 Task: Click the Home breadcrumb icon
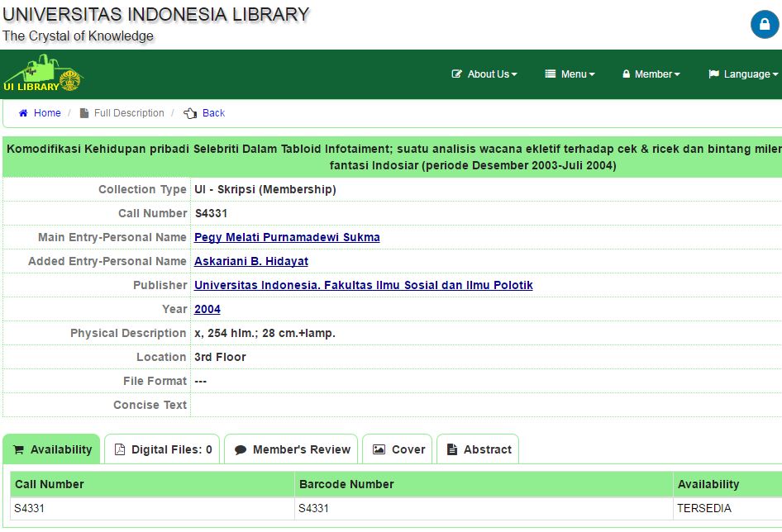(23, 113)
